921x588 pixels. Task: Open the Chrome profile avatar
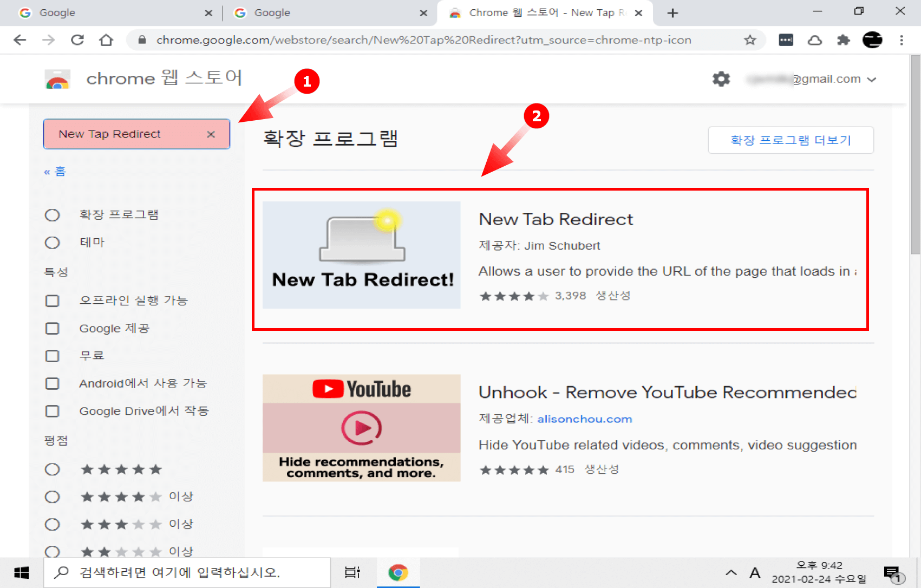coord(872,40)
